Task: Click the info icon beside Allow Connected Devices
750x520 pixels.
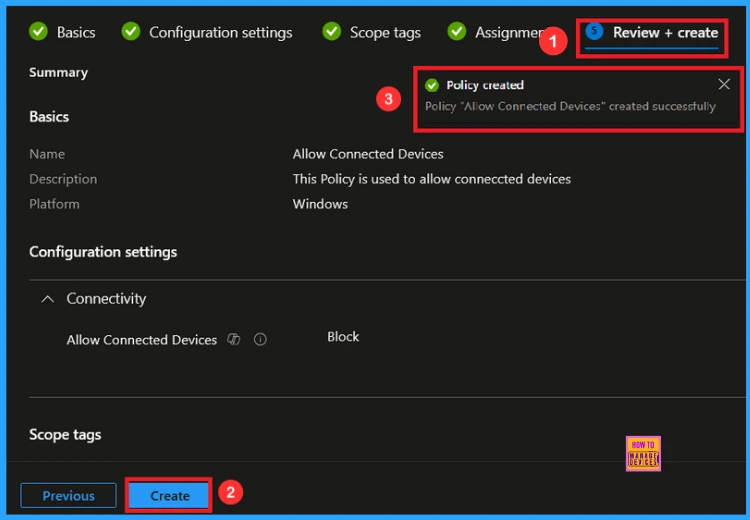Action: pyautogui.click(x=260, y=340)
